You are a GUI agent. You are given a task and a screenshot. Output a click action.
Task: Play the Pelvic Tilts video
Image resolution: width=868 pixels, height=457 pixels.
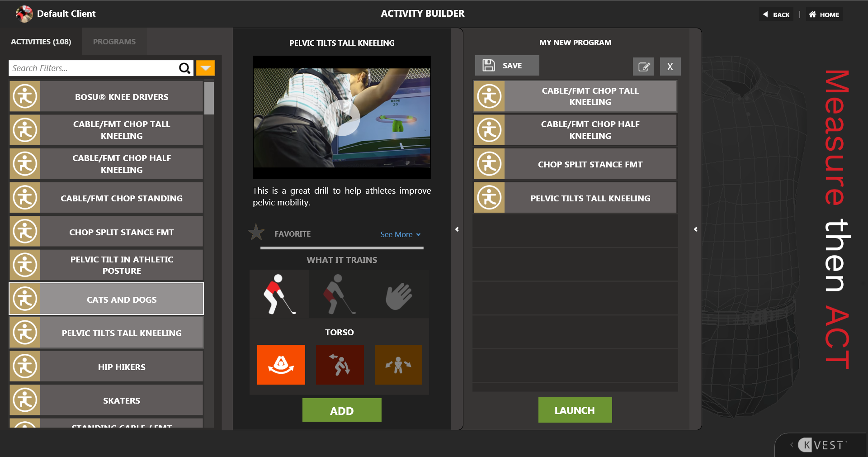[x=342, y=118]
